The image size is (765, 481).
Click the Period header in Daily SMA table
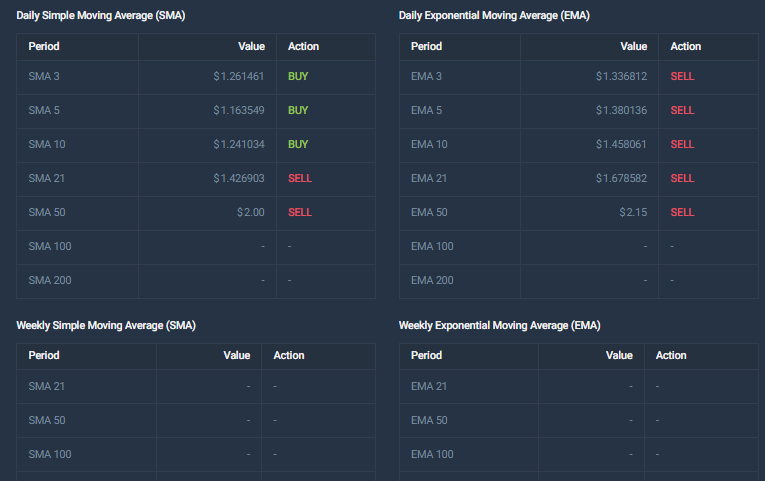click(44, 46)
